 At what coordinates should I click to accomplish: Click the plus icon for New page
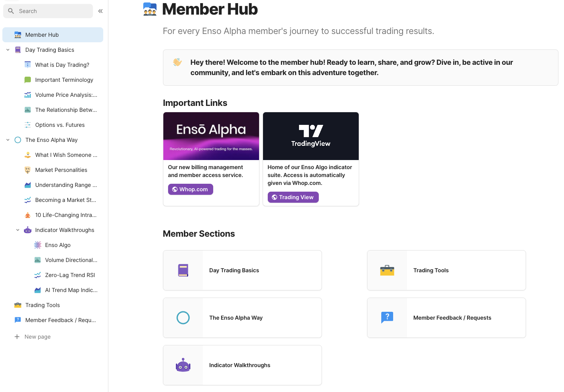pyautogui.click(x=17, y=337)
